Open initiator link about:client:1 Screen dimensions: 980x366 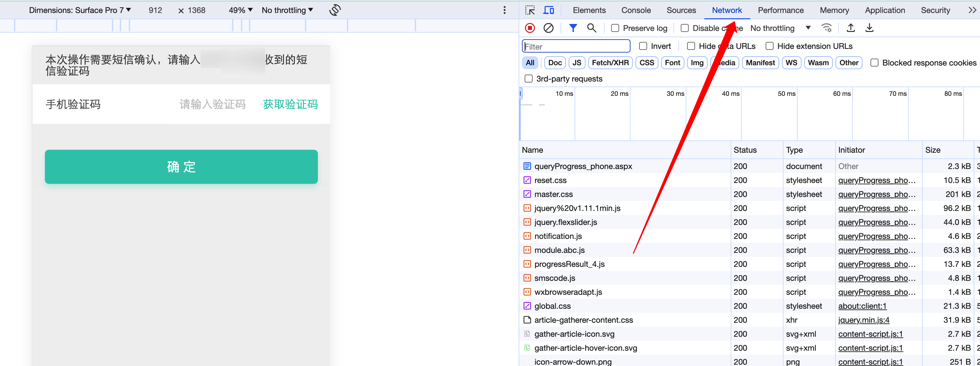tap(862, 306)
